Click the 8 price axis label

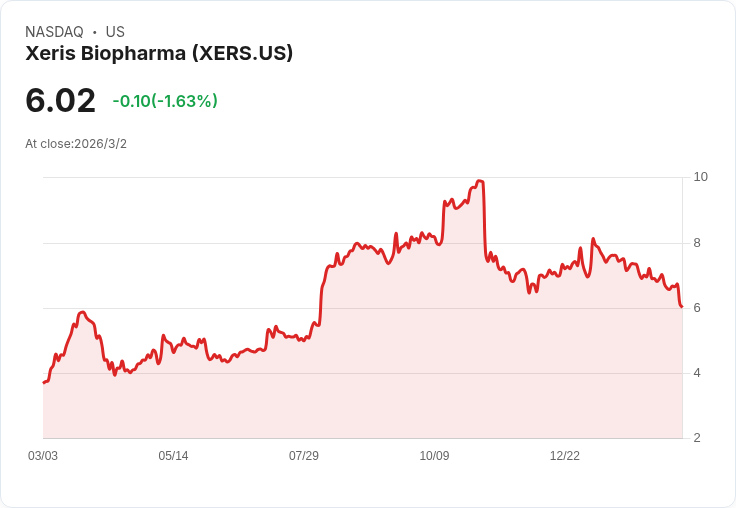698,243
